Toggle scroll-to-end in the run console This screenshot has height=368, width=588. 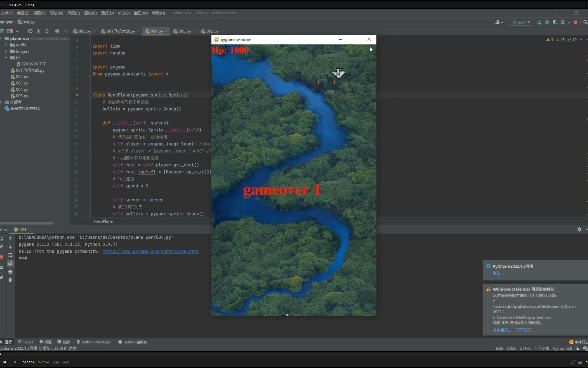[x=10, y=263]
